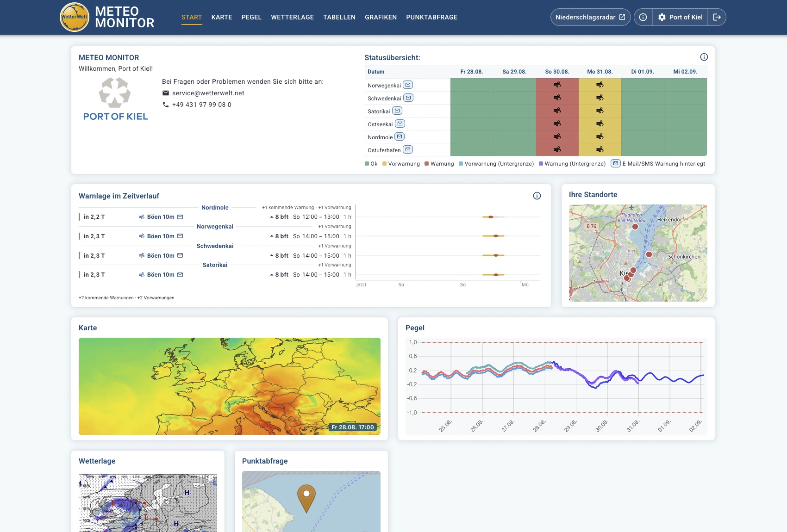787x532 pixels.
Task: Click Flughafen Kiel-Holtenau location marker
Action: click(x=635, y=227)
